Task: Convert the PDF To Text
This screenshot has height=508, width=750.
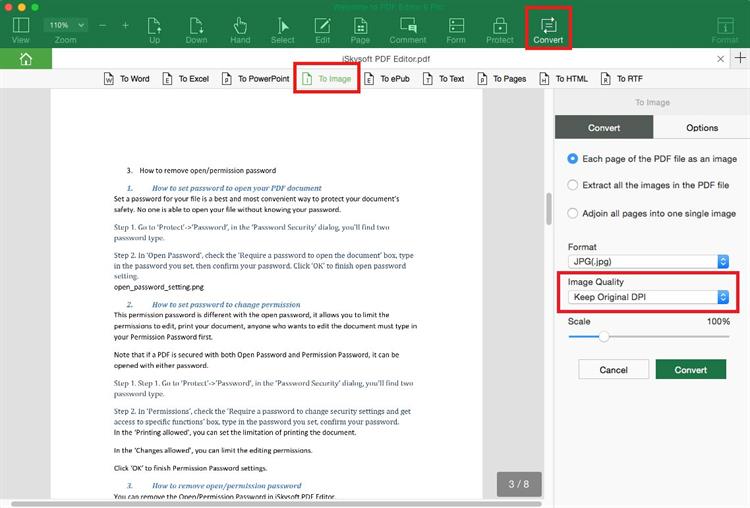Action: [x=443, y=78]
